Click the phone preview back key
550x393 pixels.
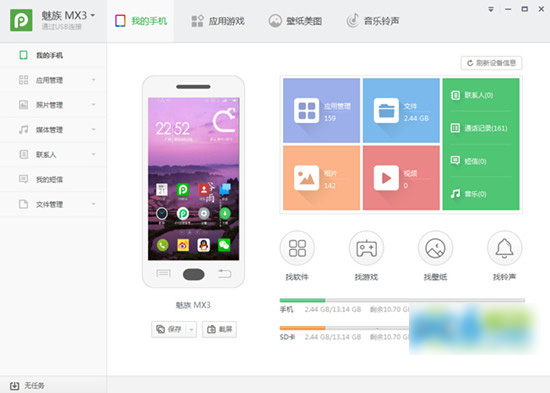224,273
